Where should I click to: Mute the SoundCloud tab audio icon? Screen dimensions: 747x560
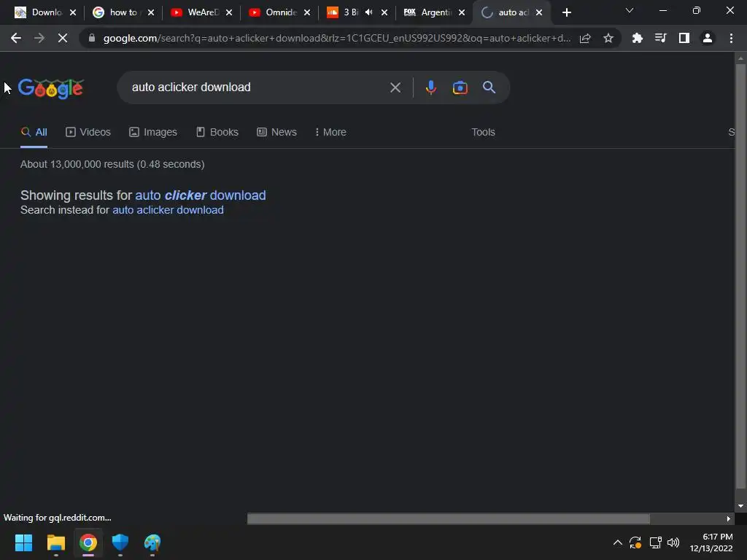click(x=368, y=12)
